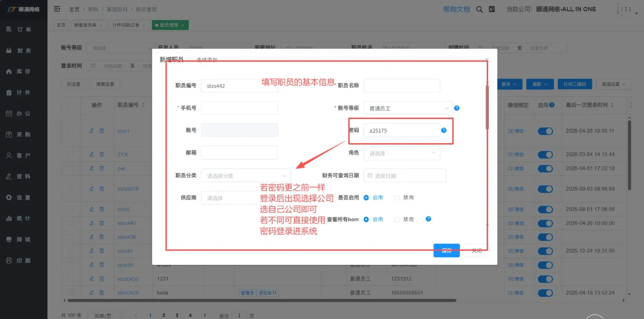Click the 订单 icon in the sidebar
Image resolution: width=644 pixels, height=319 pixels.
[9, 29]
